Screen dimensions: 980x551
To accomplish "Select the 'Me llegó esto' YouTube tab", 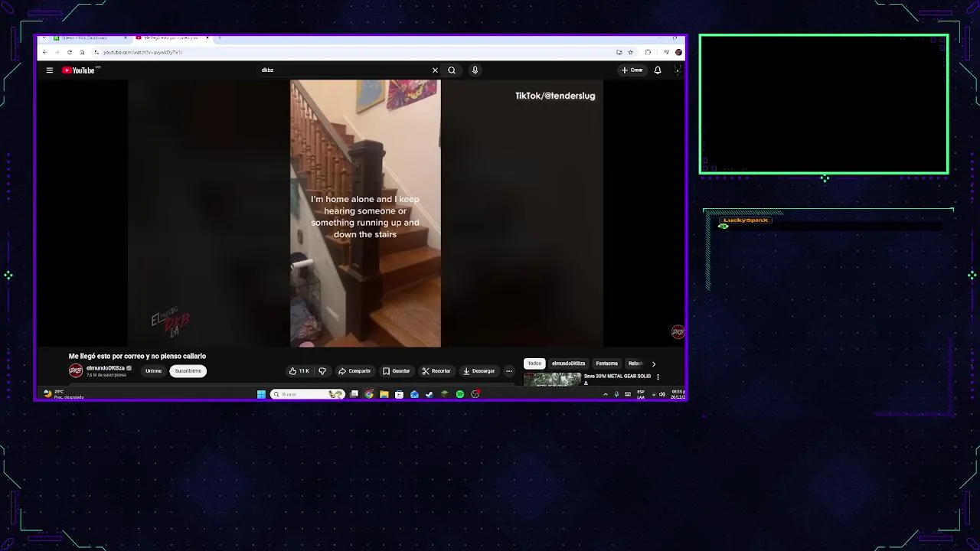I will coord(171,37).
